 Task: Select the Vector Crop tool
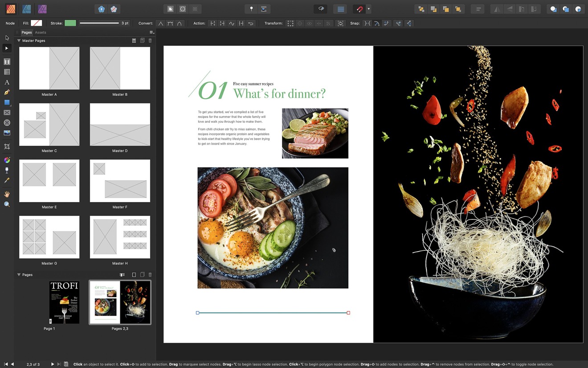(x=7, y=146)
